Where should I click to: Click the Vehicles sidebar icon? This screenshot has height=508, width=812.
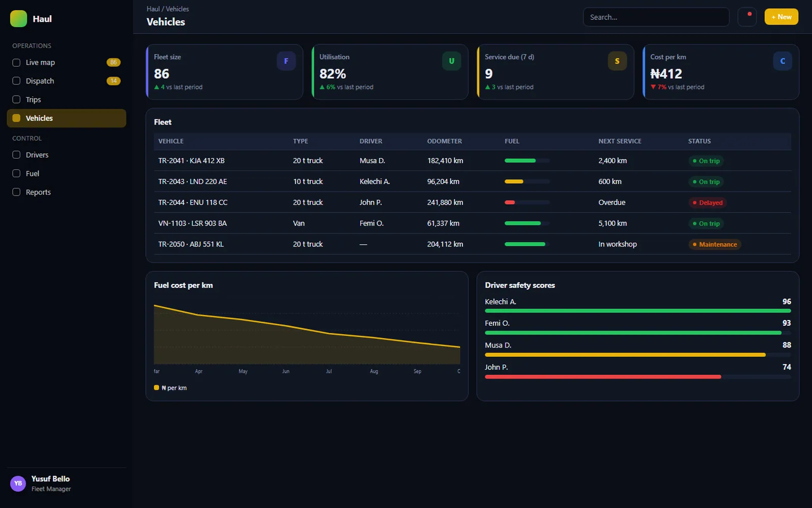point(16,118)
